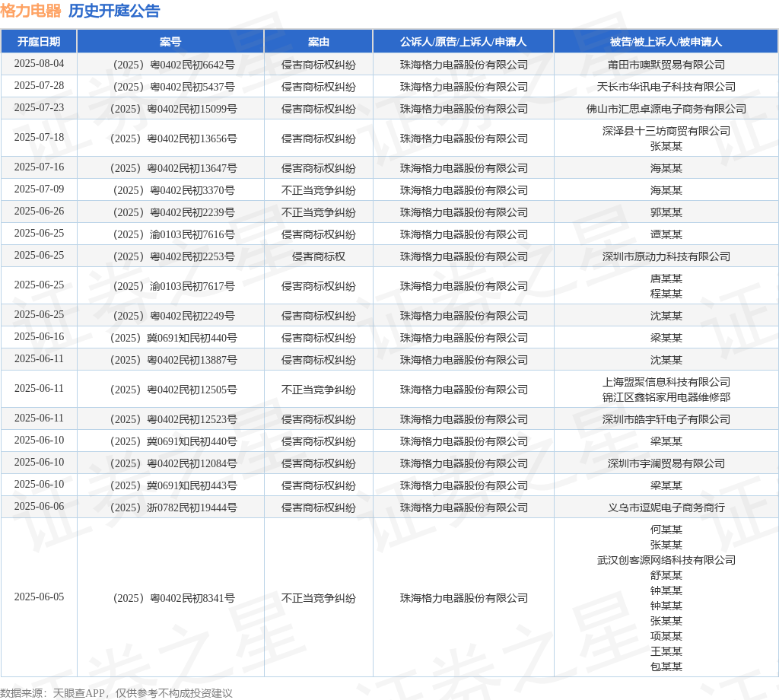Image resolution: width=779 pixels, height=700 pixels.
Task: Click defendant 郭某某
Action: 666,212
